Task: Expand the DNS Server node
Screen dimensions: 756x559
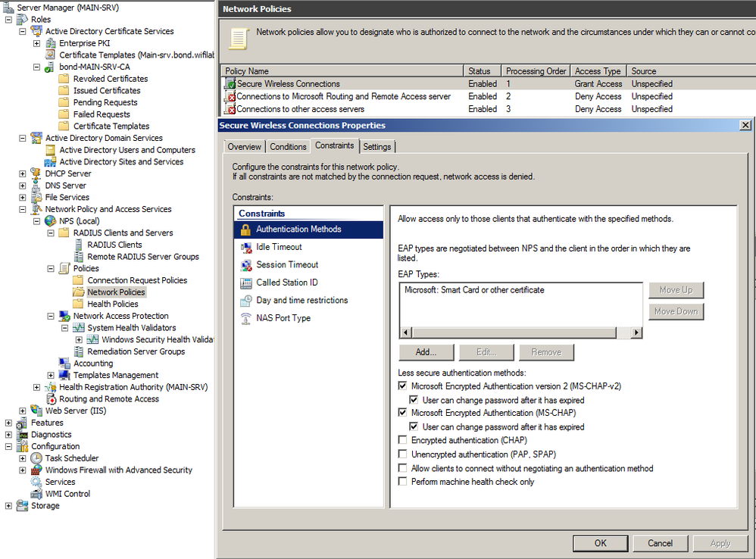Action: tap(23, 186)
